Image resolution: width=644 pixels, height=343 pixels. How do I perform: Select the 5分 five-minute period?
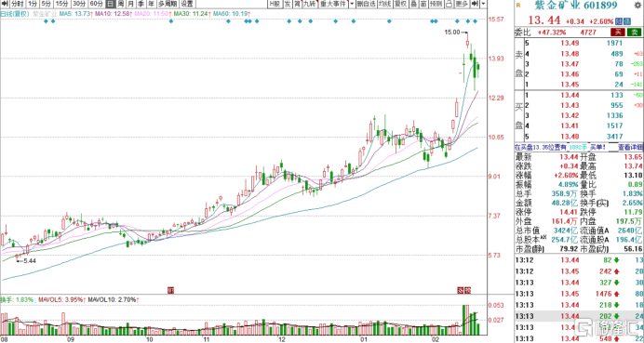click(46, 4)
